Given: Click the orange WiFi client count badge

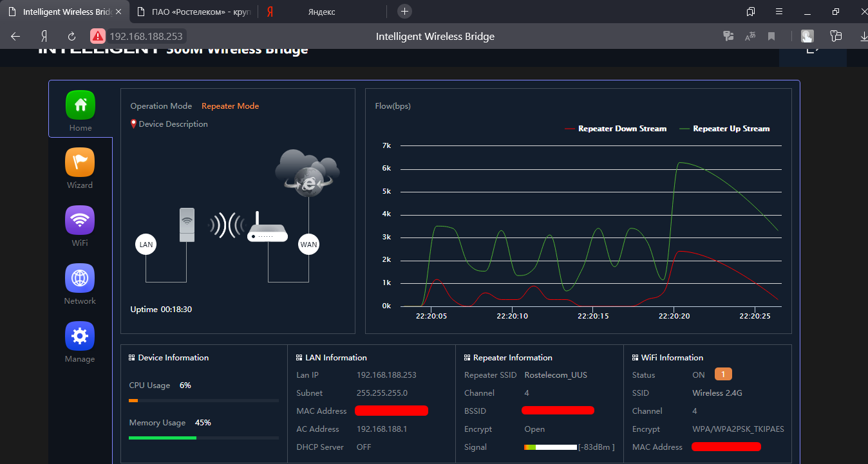Looking at the screenshot, I should point(723,375).
